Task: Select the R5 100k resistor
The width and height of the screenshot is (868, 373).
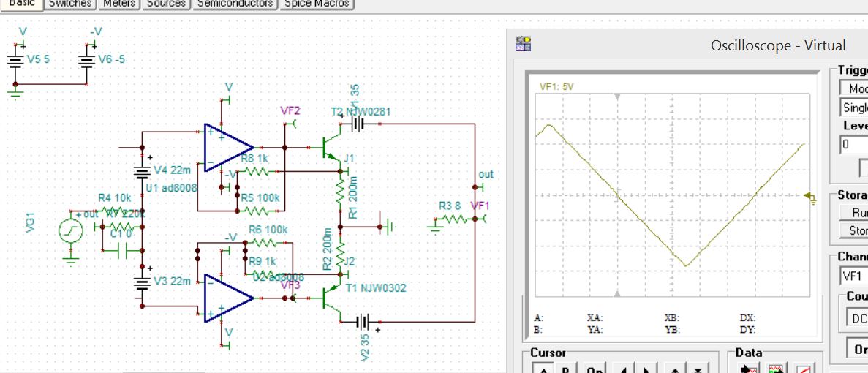Action: pos(255,211)
